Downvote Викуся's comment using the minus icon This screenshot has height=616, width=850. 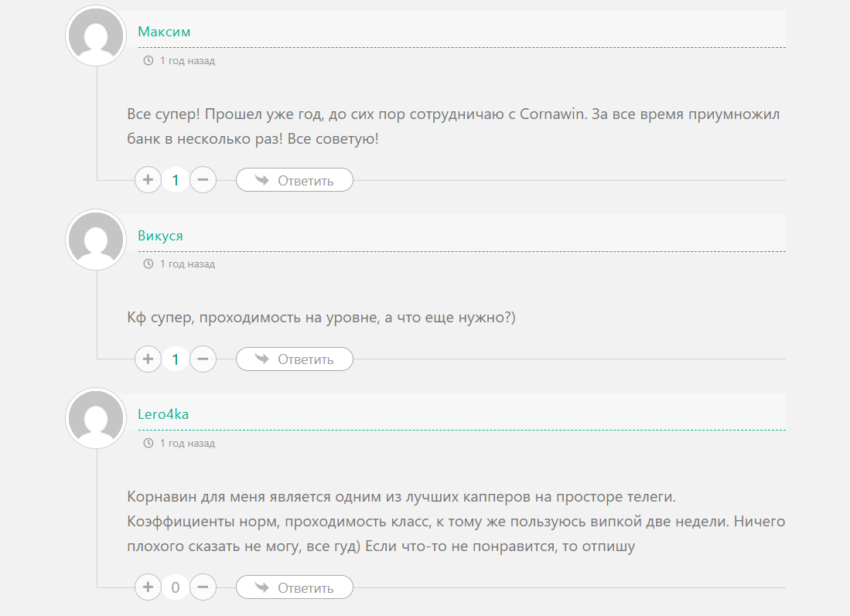click(x=203, y=359)
